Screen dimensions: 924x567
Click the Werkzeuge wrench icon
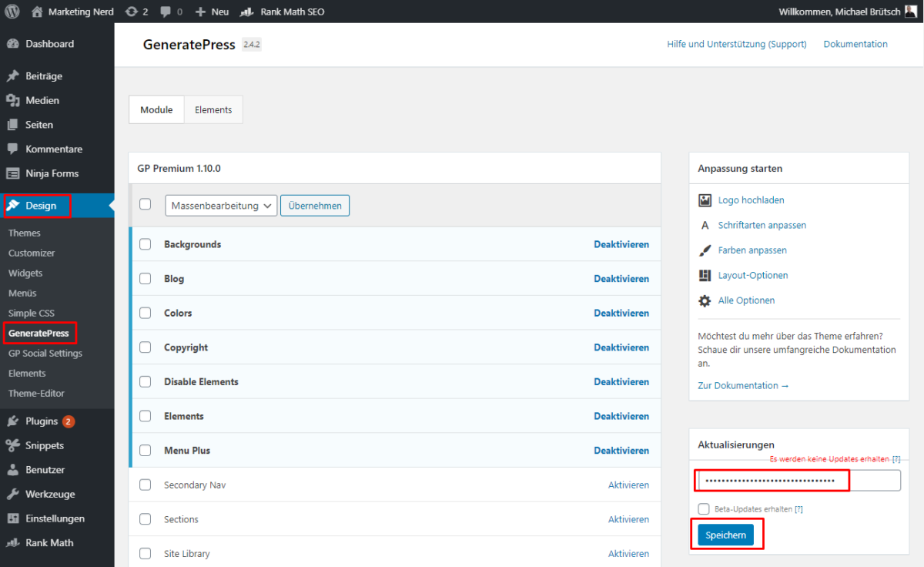(12, 494)
